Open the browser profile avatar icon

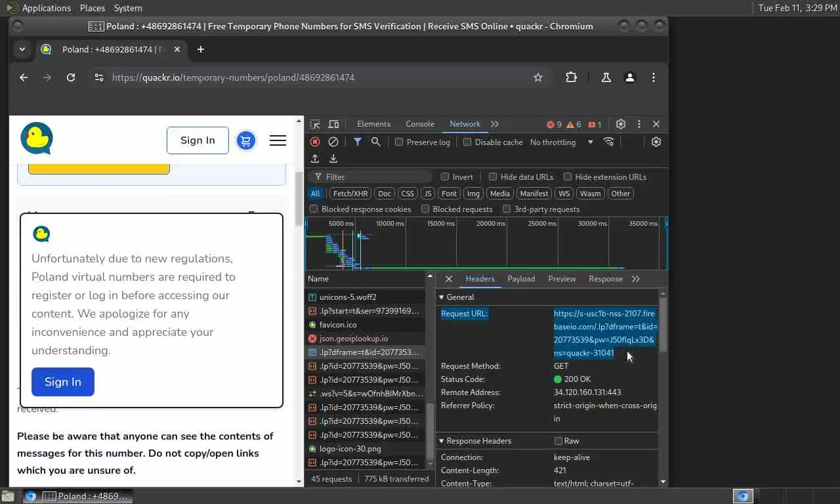point(630,77)
